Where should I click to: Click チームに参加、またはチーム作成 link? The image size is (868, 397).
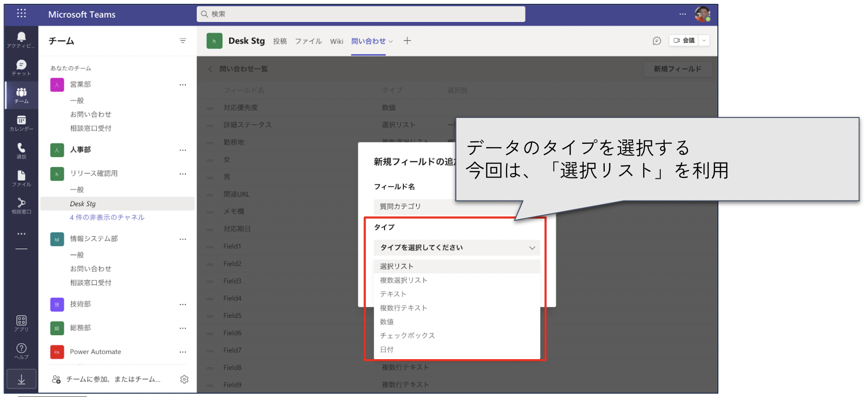click(113, 379)
